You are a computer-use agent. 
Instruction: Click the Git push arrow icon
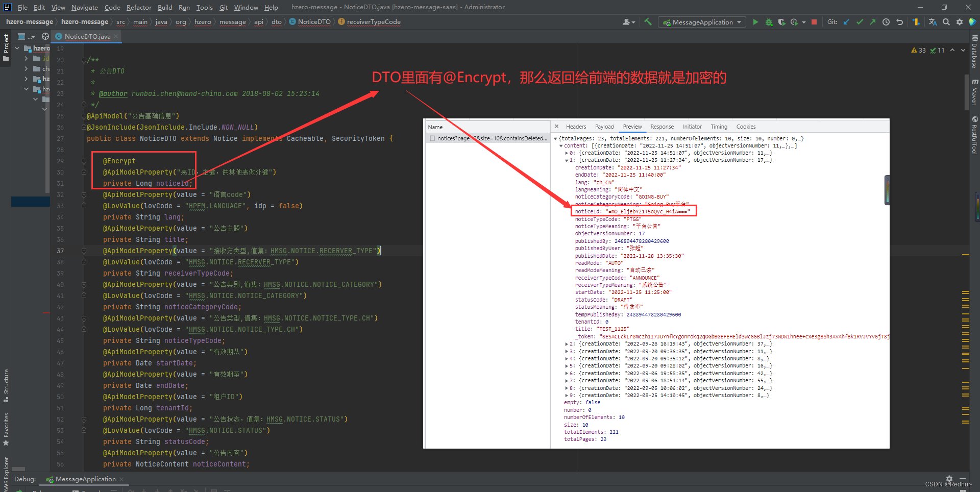pyautogui.click(x=873, y=22)
